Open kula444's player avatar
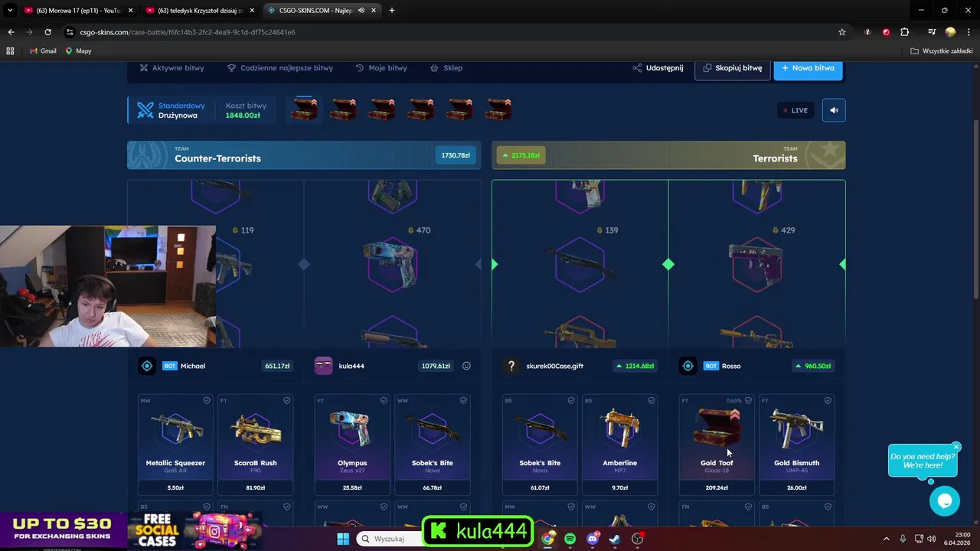Image resolution: width=980 pixels, height=551 pixels. click(x=324, y=366)
